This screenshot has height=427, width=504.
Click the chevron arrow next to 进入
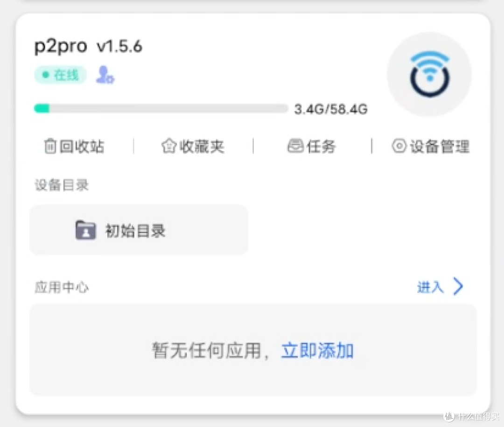coord(458,286)
